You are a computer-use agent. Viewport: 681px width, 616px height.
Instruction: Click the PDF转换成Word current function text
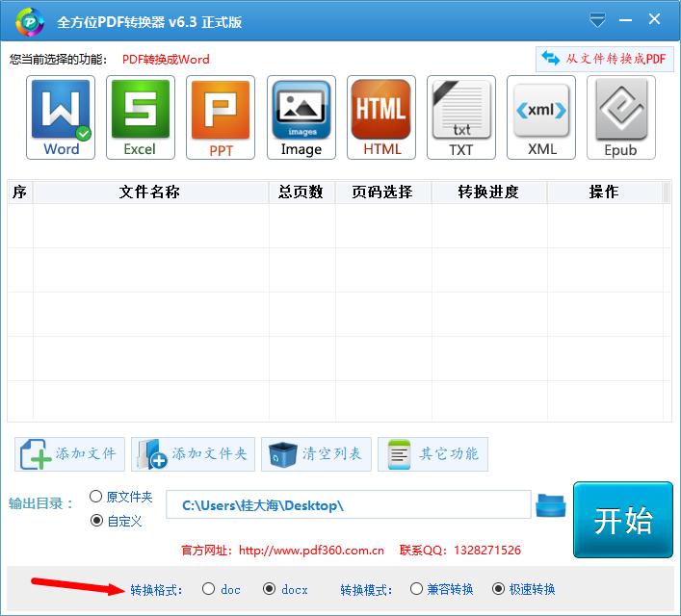[166, 59]
